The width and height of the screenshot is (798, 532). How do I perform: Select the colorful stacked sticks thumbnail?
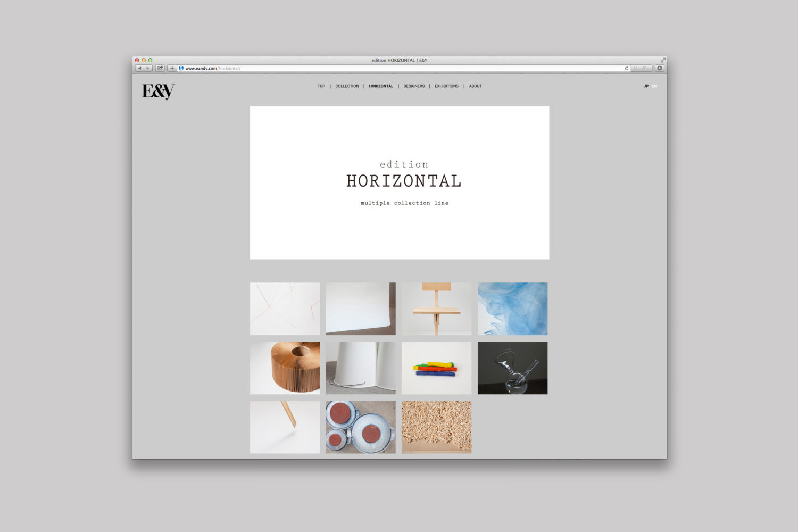point(436,368)
